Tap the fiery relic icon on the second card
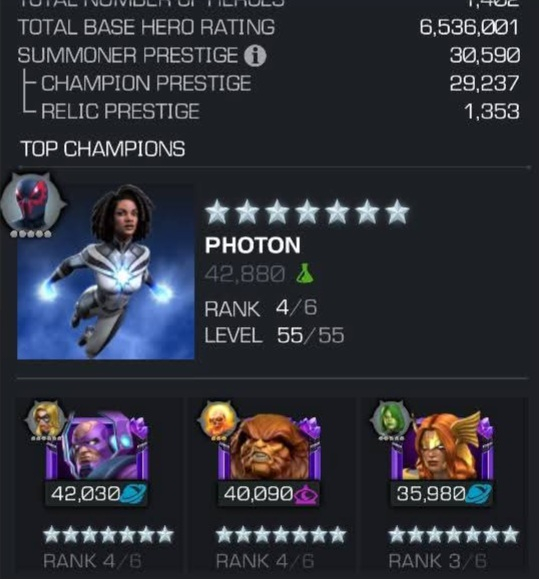Viewport: 539px width, 579px height. 218,419
